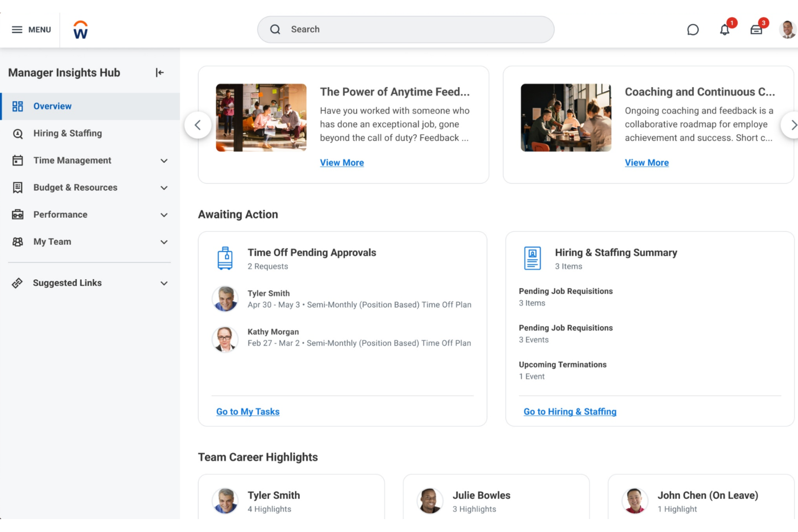798x532 pixels.
Task: Open the inbox tray icon
Action: click(x=756, y=30)
